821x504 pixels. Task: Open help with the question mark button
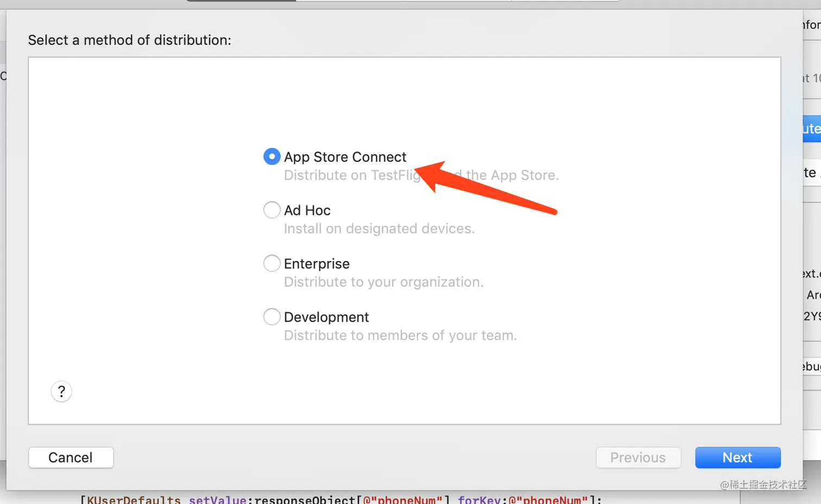tap(61, 391)
